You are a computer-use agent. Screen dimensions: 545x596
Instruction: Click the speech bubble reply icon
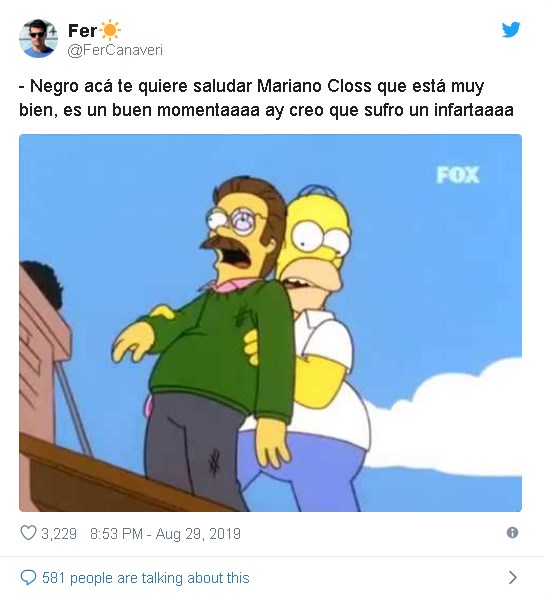[28, 578]
